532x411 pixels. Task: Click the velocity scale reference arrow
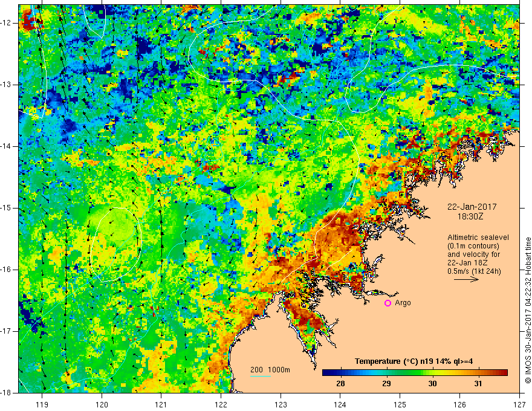466,279
